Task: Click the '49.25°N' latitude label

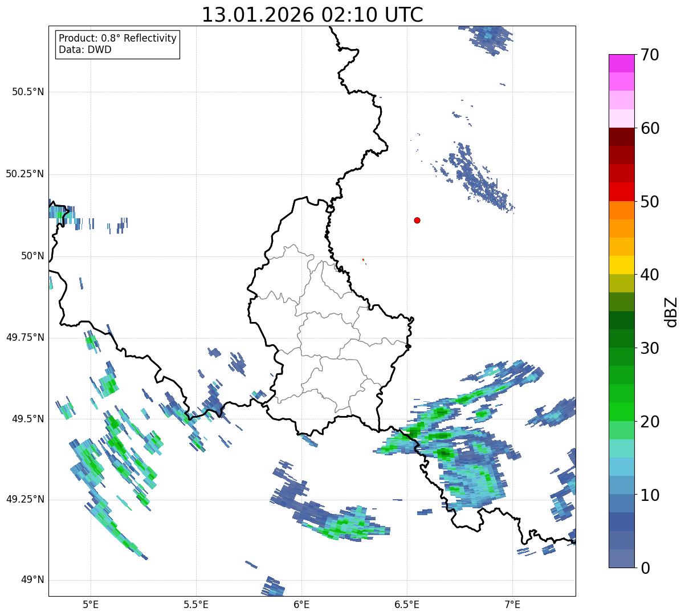Action: pos(25,500)
